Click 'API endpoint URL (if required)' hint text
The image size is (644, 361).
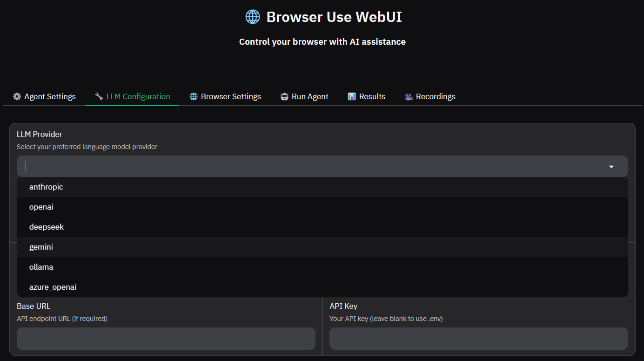click(x=62, y=319)
